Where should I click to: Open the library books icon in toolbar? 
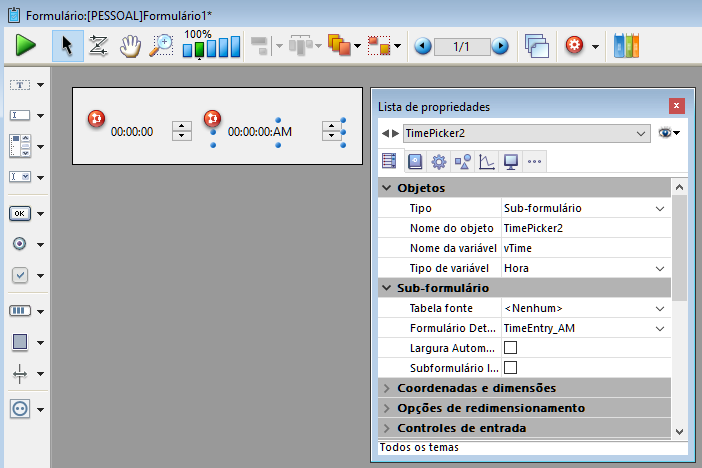626,45
